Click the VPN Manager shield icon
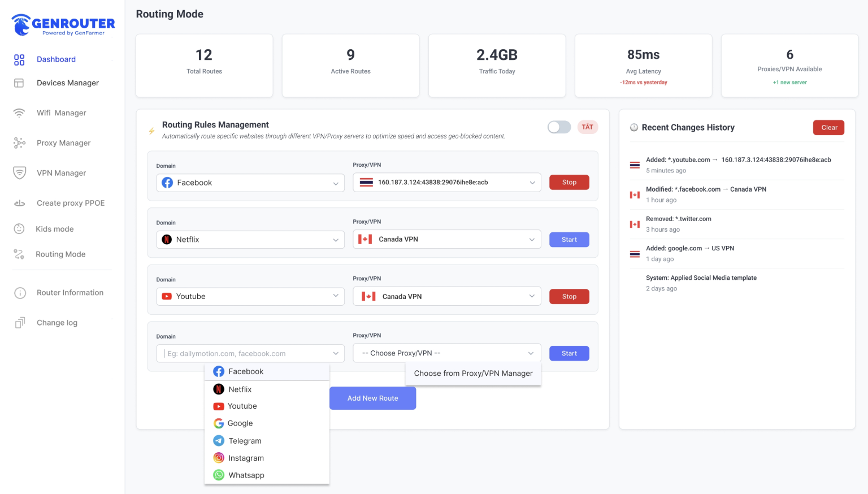This screenshot has width=868, height=494. pyautogui.click(x=19, y=173)
